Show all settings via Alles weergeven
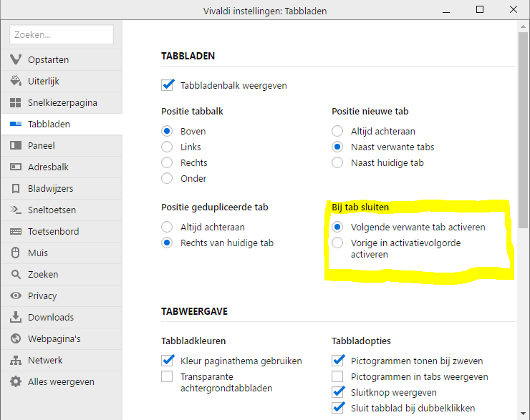 (x=62, y=382)
